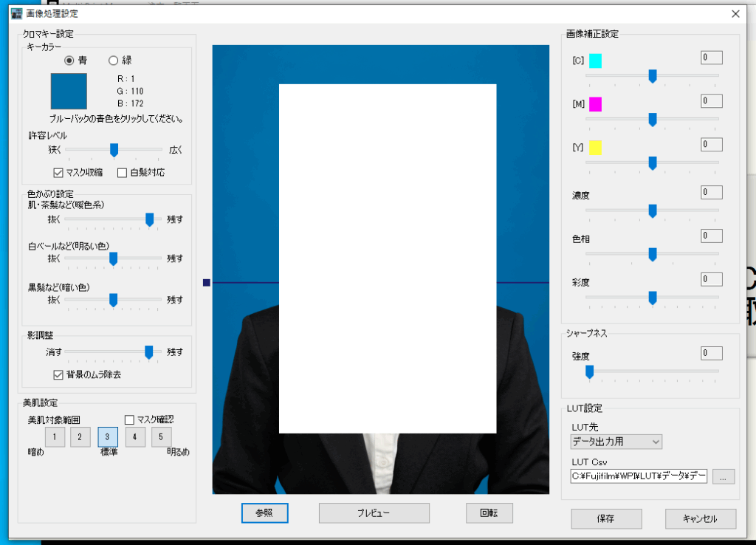Open the LUT先 dropdown
This screenshot has height=545, width=756.
pyautogui.click(x=616, y=442)
